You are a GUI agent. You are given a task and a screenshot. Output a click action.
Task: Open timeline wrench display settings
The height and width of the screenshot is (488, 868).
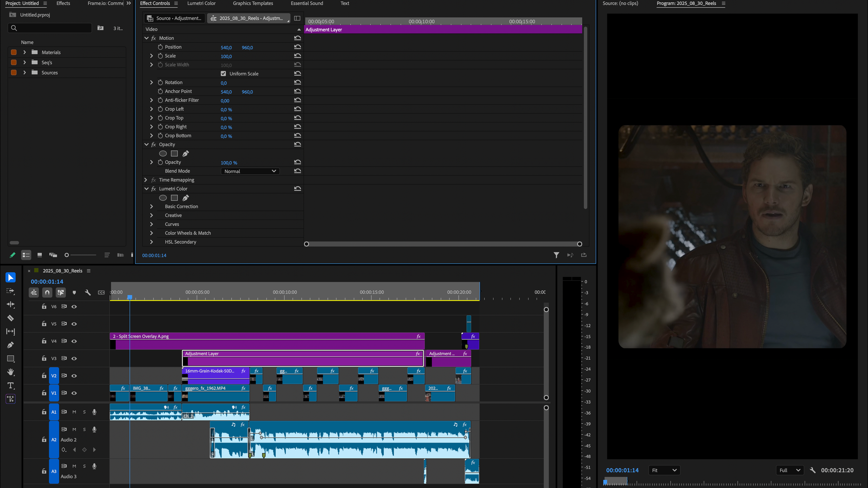[x=88, y=292]
